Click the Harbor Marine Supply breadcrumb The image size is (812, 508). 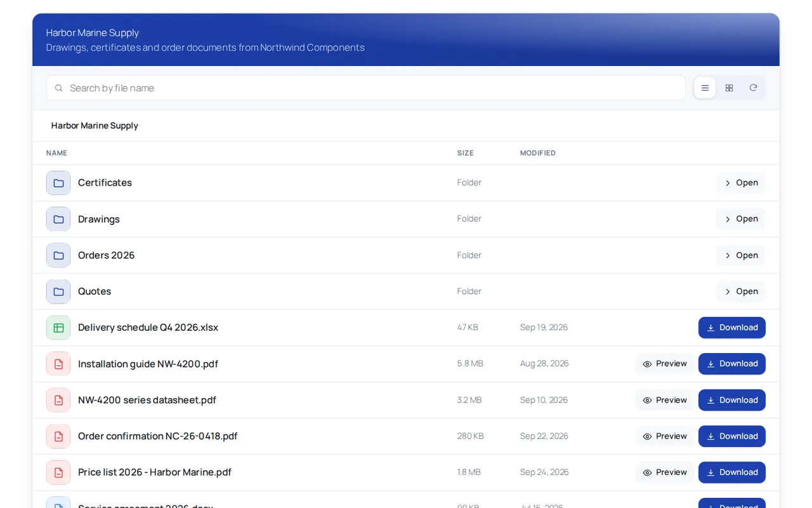click(x=95, y=126)
